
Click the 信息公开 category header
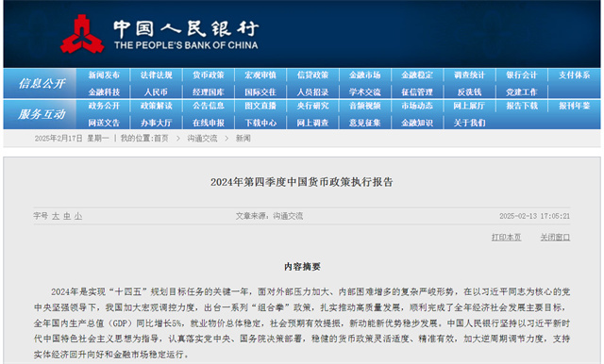pyautogui.click(x=42, y=84)
